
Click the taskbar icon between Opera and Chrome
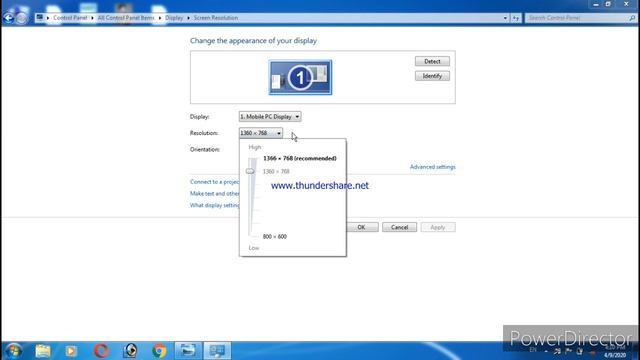[130, 351]
